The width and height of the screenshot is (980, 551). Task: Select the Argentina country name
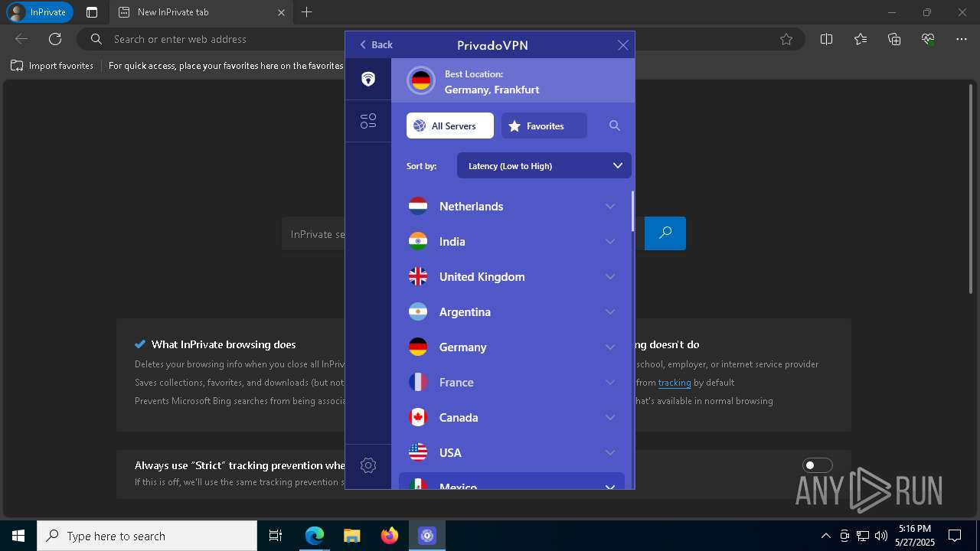tap(465, 311)
